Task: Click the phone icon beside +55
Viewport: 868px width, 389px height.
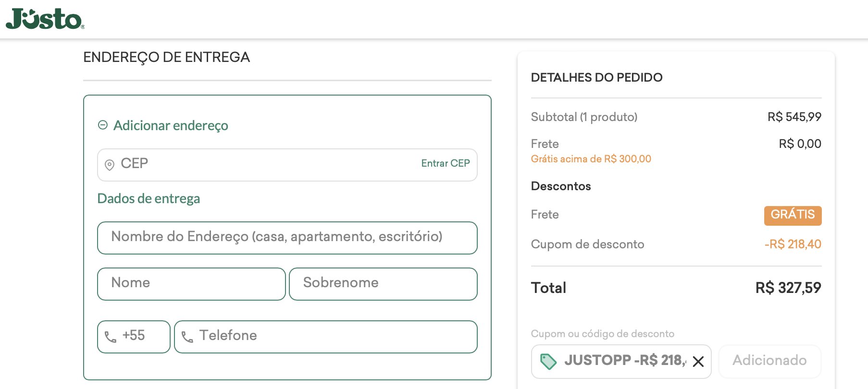Action: pos(111,337)
